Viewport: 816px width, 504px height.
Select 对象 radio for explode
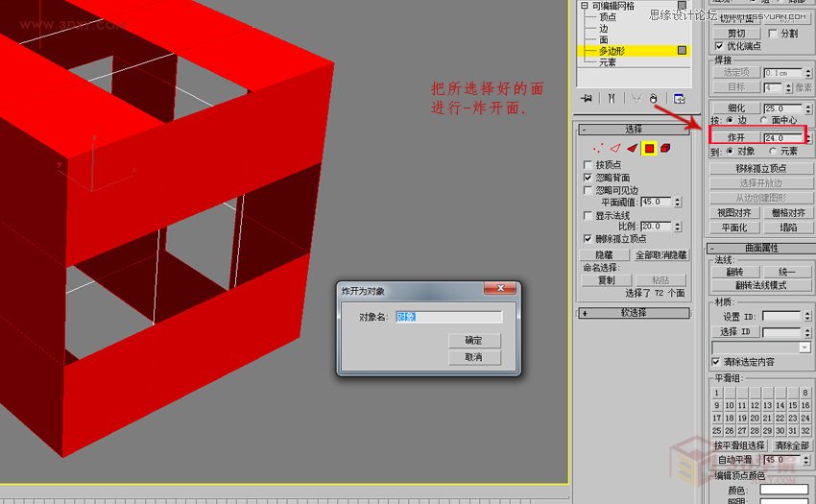(730, 151)
